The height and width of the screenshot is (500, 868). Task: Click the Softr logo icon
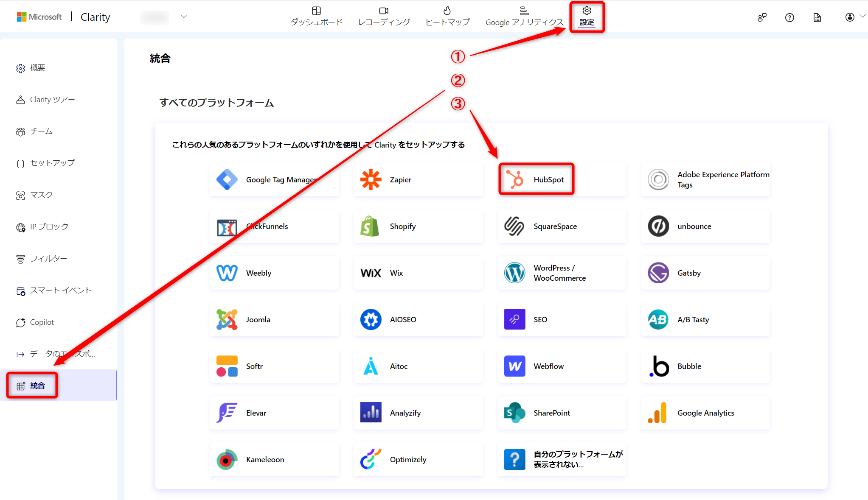point(227,366)
